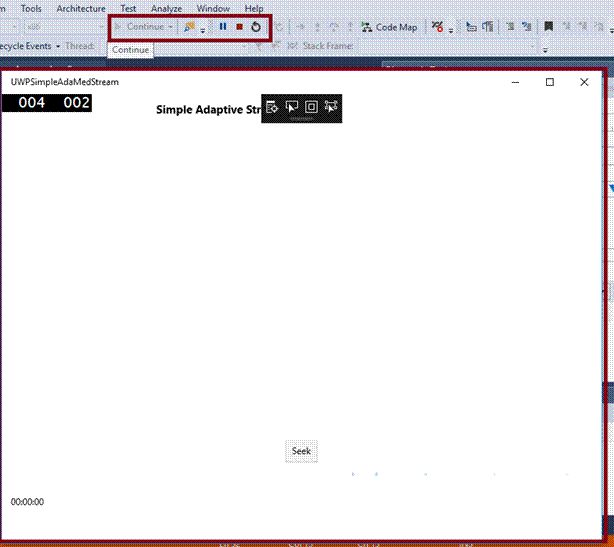Image resolution: width=614 pixels, height=547 pixels.
Task: Click the Step Out icon
Action: click(x=350, y=27)
